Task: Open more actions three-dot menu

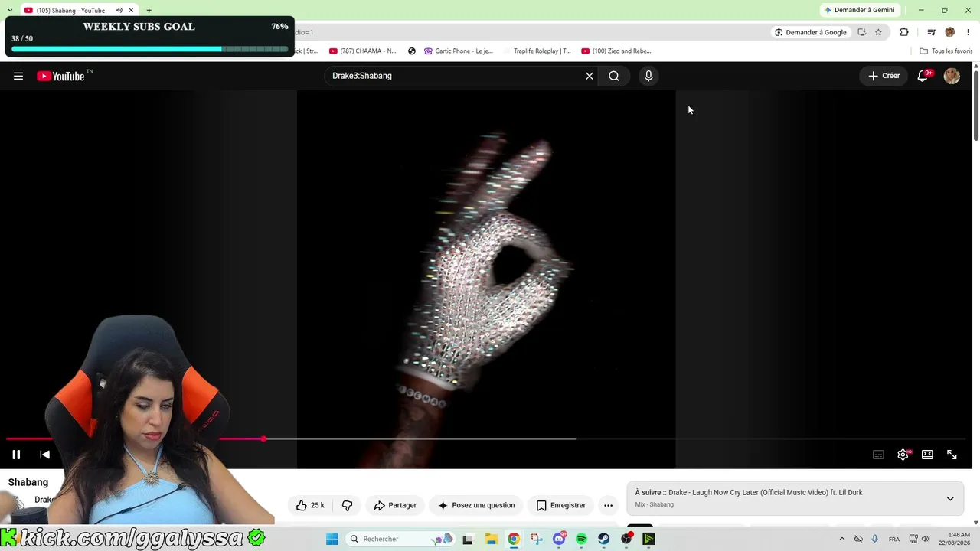Action: point(609,505)
